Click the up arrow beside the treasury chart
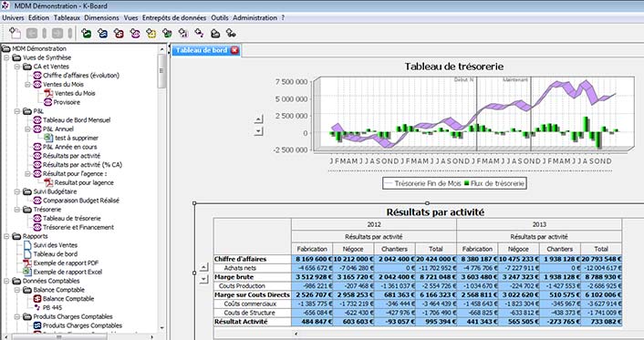644x340 pixels. pos(258,119)
